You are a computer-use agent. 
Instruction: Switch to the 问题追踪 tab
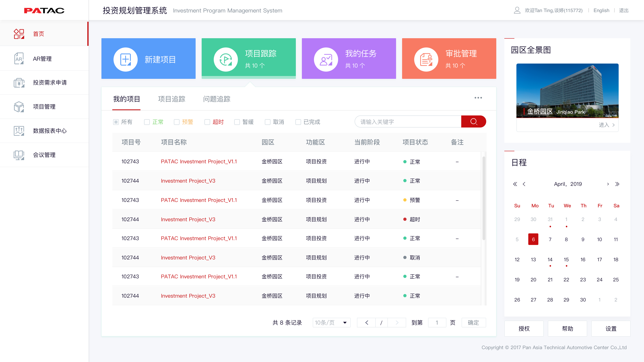216,99
